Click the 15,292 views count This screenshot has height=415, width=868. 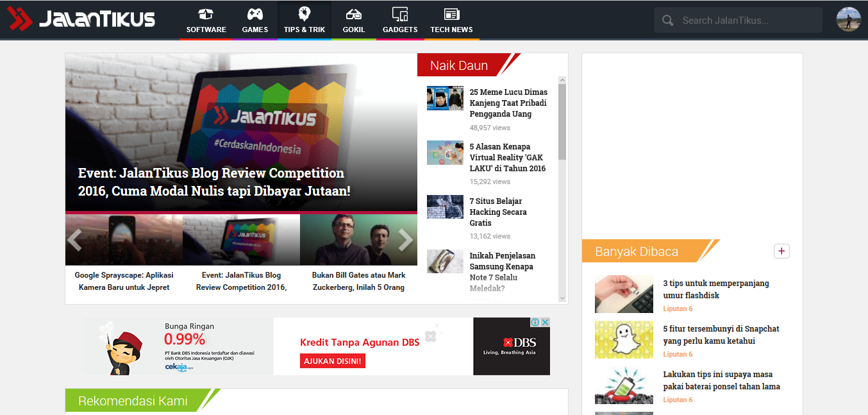pyautogui.click(x=490, y=182)
